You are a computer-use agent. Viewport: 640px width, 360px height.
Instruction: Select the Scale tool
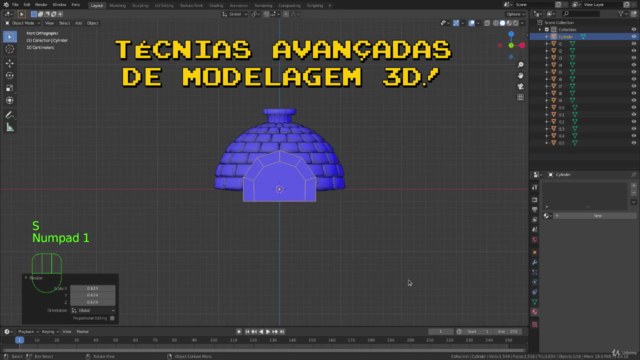point(10,88)
